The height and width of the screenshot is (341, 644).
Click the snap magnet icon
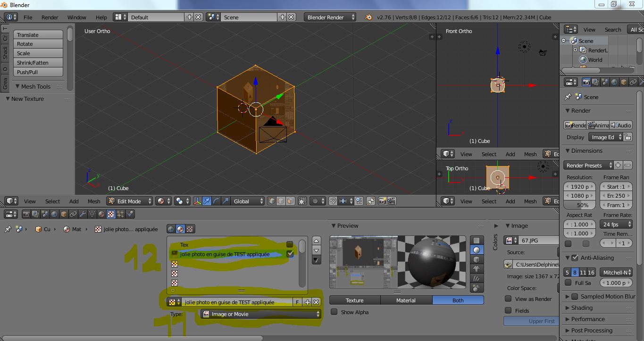pos(333,201)
